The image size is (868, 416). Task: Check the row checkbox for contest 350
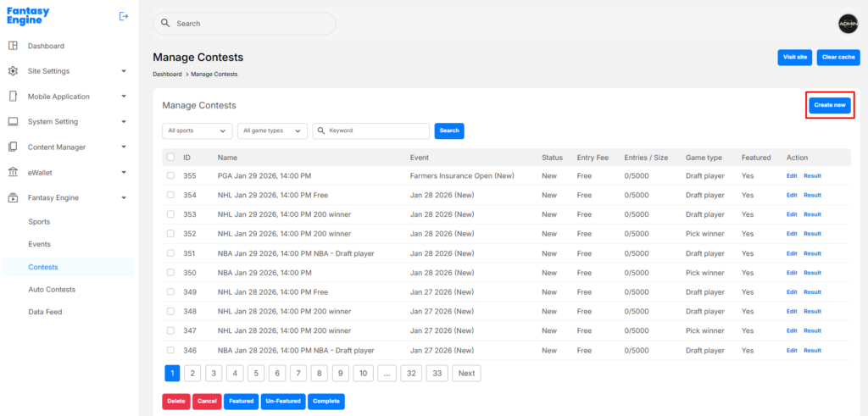(x=171, y=273)
